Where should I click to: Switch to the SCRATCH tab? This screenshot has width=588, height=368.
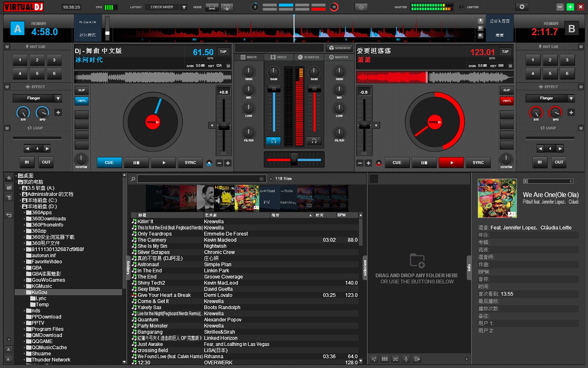pyautogui.click(x=308, y=57)
